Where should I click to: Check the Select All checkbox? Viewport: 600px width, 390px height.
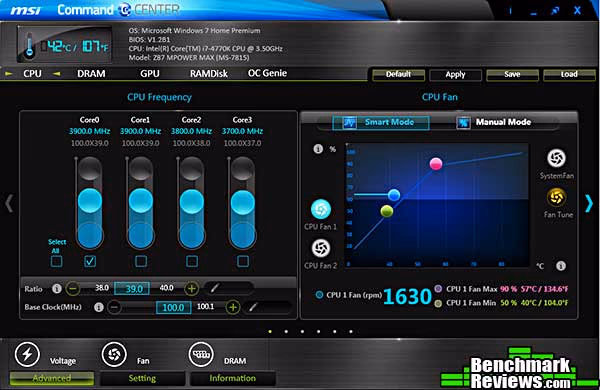click(57, 261)
